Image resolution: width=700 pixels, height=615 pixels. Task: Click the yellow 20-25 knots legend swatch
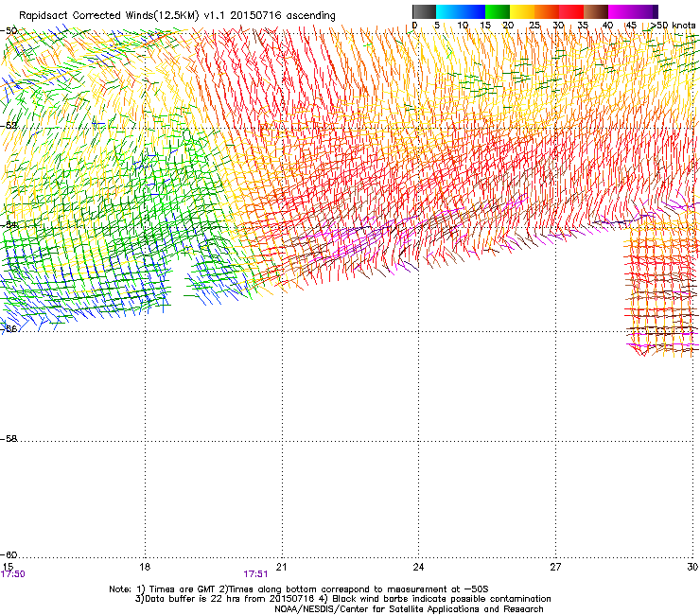tap(522, 11)
